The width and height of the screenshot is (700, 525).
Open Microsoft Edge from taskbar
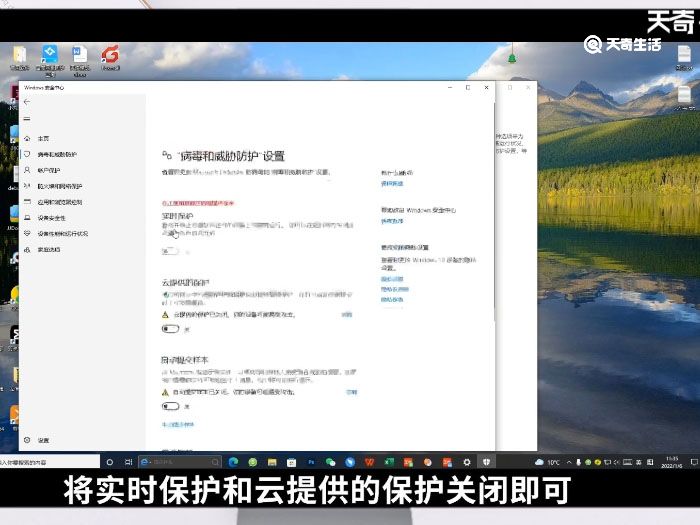coord(233,462)
